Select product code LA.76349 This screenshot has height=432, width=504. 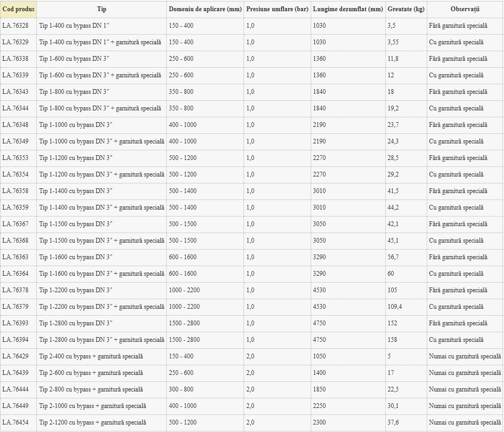click(x=15, y=141)
